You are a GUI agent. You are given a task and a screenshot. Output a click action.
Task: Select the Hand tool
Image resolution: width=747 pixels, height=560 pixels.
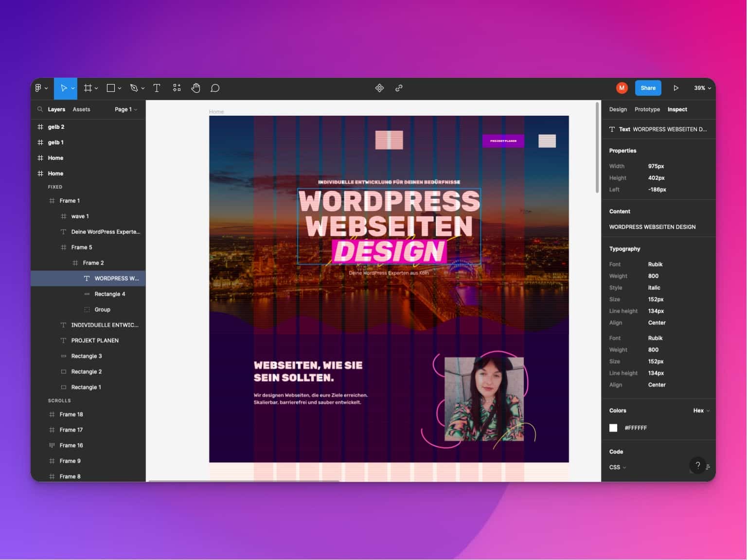coord(196,88)
